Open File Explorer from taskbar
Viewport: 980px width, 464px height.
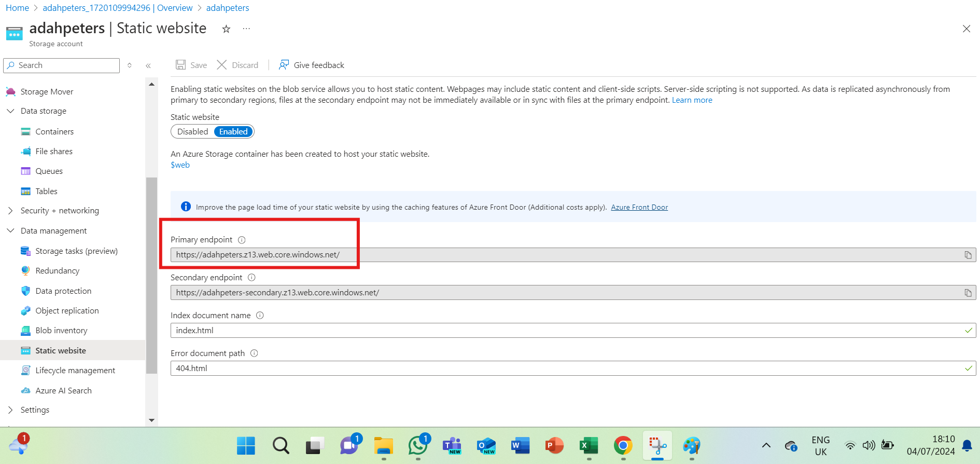click(384, 446)
